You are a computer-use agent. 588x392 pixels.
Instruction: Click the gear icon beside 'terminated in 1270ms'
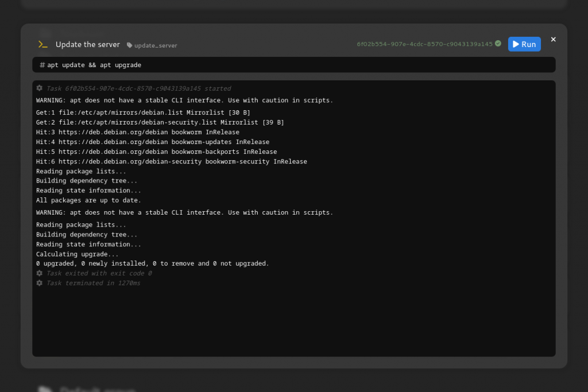40,283
